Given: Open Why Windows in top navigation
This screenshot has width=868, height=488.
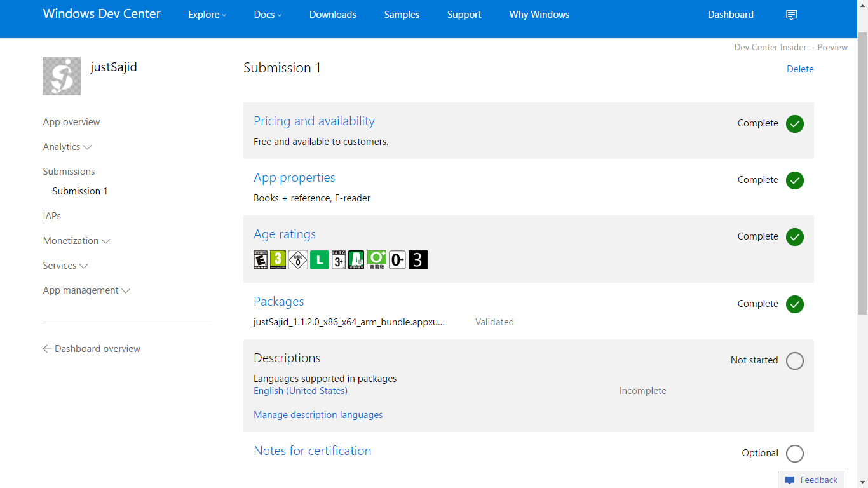Looking at the screenshot, I should [539, 15].
